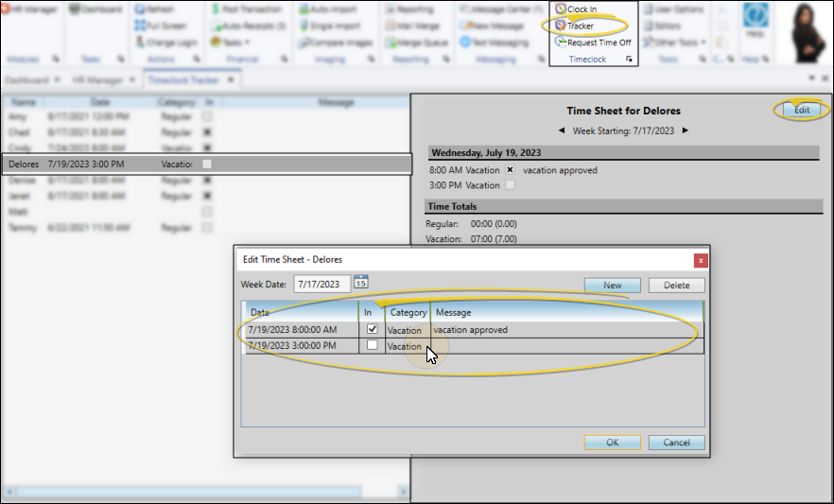834x504 pixels.
Task: Click the OK button in Edit Time Sheet
Action: click(x=612, y=443)
